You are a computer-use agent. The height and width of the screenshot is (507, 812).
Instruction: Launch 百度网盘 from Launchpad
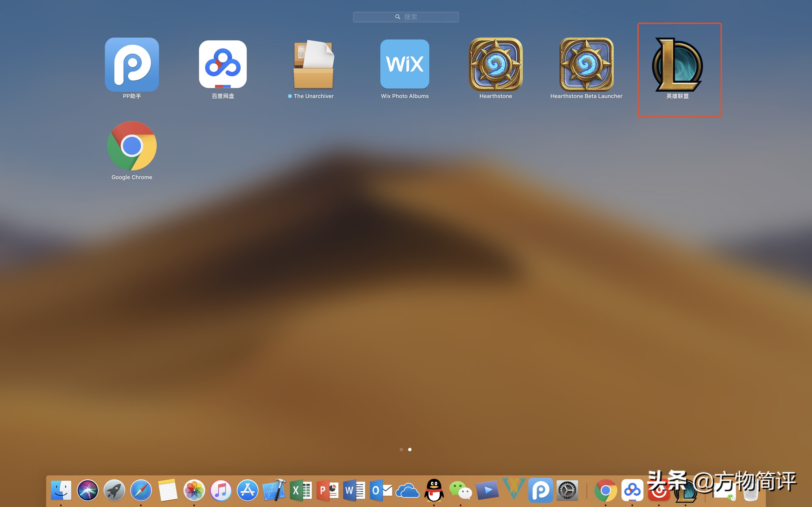(223, 65)
